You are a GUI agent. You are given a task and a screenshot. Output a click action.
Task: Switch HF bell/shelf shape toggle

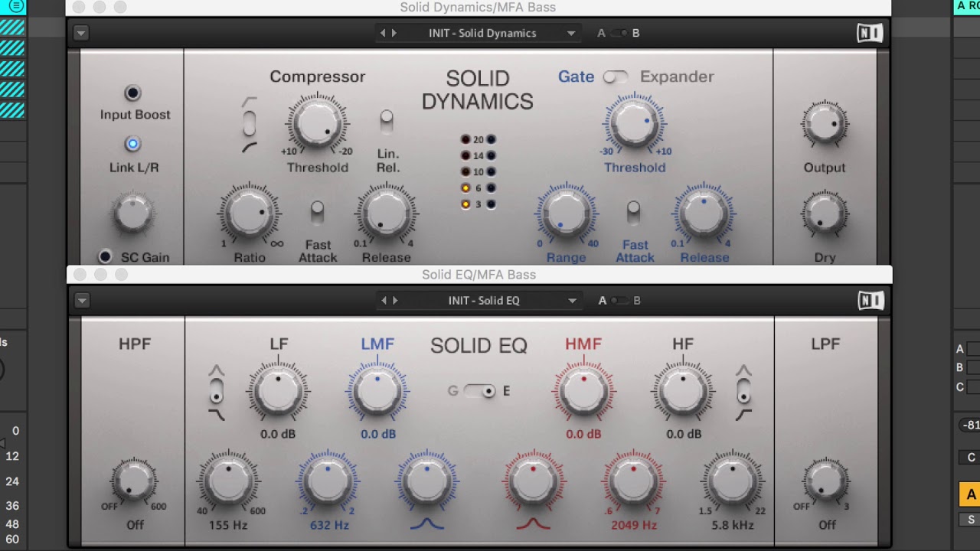pos(743,392)
